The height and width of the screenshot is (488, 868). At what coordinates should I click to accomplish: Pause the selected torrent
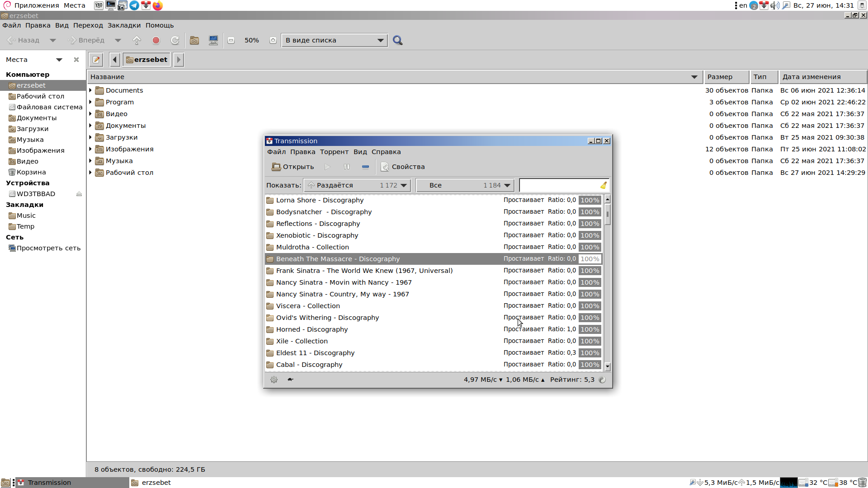(346, 167)
